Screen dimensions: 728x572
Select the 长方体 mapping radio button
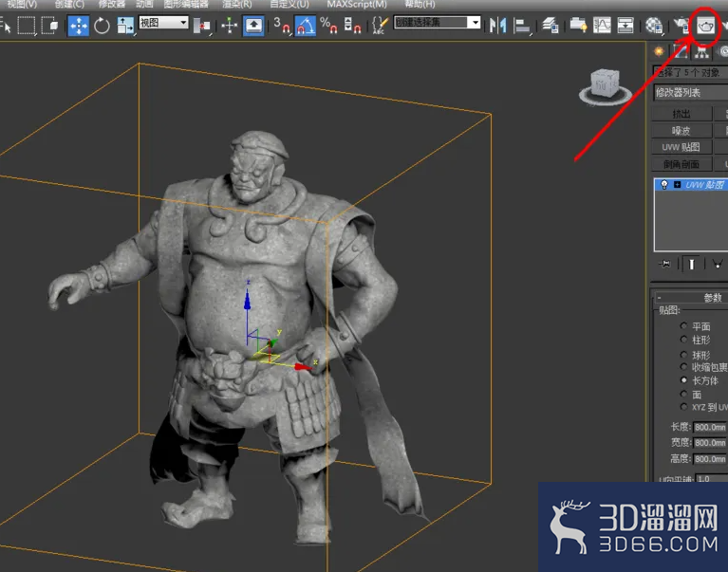pos(684,380)
